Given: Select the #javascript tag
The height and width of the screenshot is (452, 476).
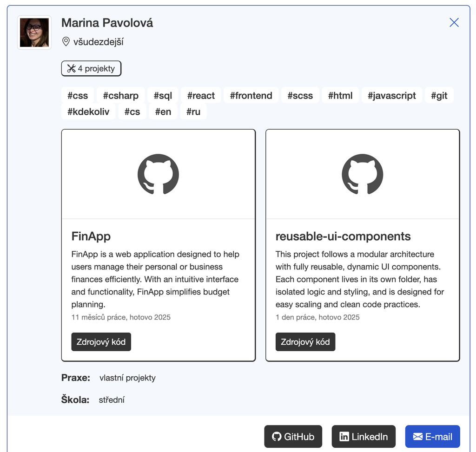Looking at the screenshot, I should coord(391,96).
